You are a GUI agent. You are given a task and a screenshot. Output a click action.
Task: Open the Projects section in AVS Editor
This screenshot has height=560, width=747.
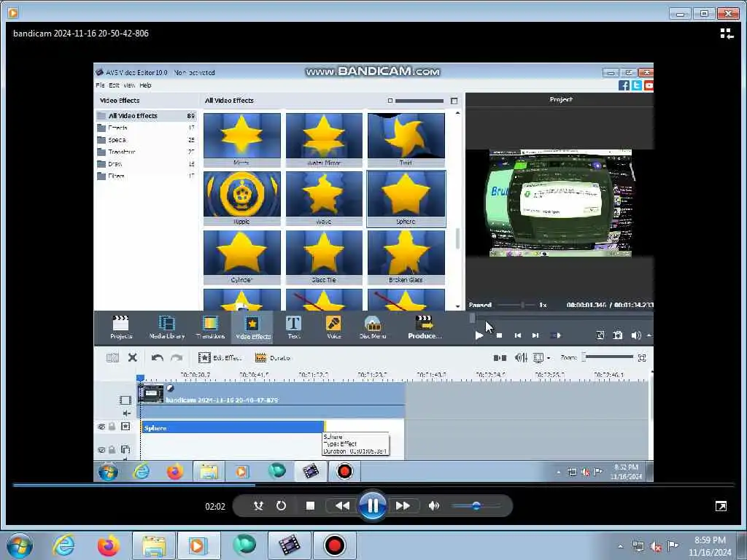tap(120, 327)
